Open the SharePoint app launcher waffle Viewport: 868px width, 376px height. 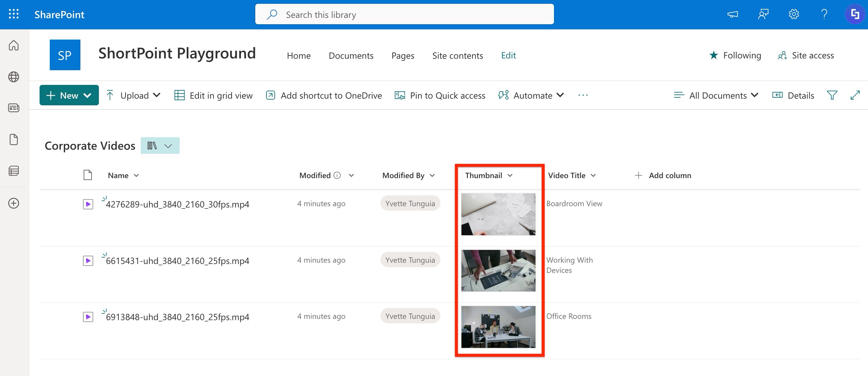(13, 14)
